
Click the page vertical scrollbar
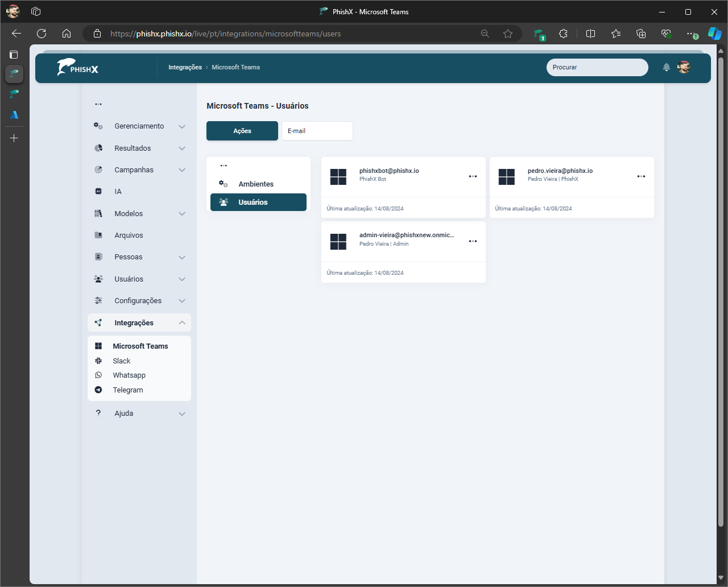point(721,291)
